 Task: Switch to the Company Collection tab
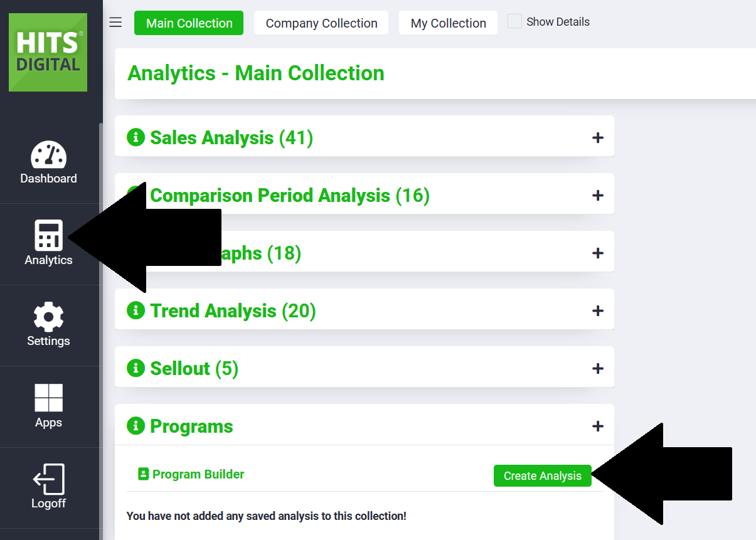[x=321, y=23]
